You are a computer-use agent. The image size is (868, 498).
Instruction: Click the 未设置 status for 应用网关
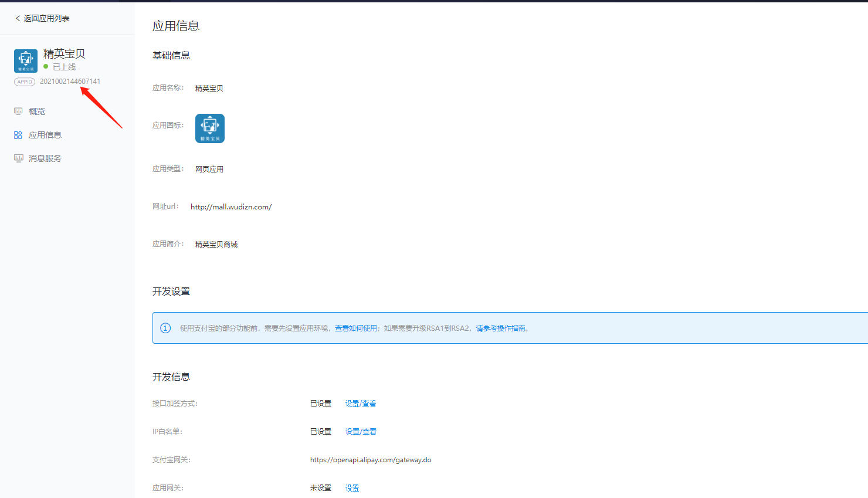[321, 488]
